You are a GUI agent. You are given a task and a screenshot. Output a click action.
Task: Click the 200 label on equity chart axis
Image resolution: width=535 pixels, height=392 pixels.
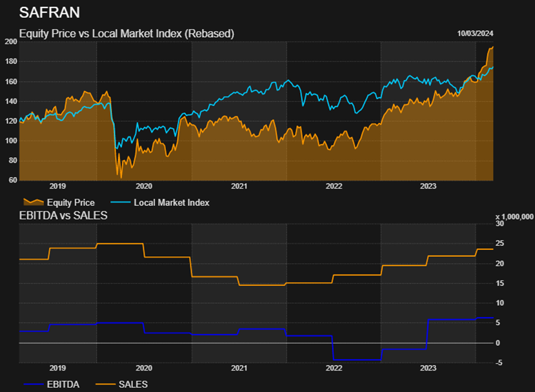pyautogui.click(x=11, y=41)
